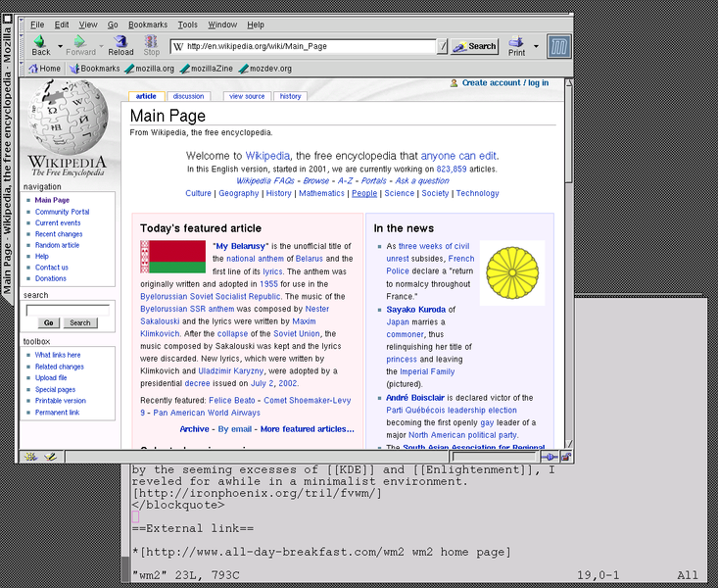Click the Sayako Kuroda news link
718x588 pixels.
click(x=415, y=310)
